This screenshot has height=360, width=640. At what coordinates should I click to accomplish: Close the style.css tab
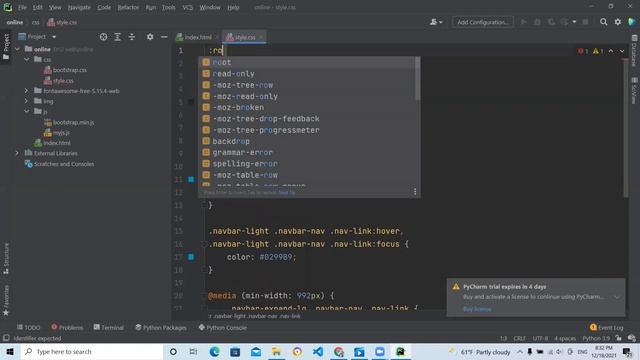point(261,37)
